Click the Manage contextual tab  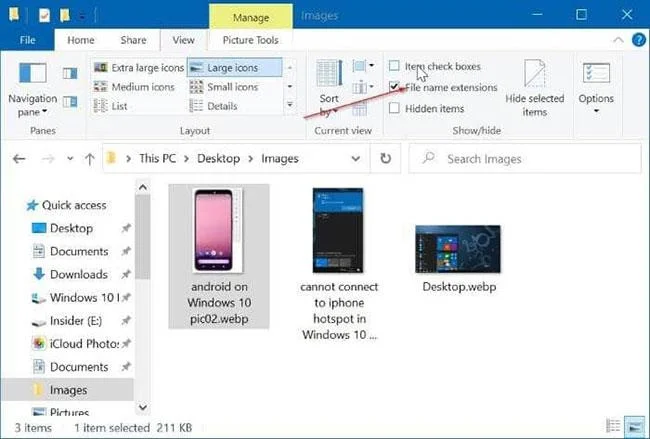tap(251, 17)
